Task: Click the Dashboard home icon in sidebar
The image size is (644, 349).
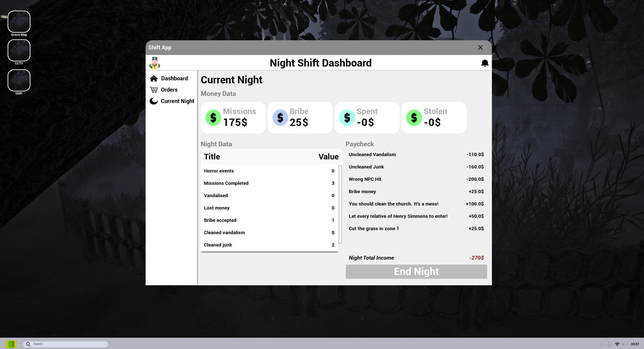Action: pos(154,78)
